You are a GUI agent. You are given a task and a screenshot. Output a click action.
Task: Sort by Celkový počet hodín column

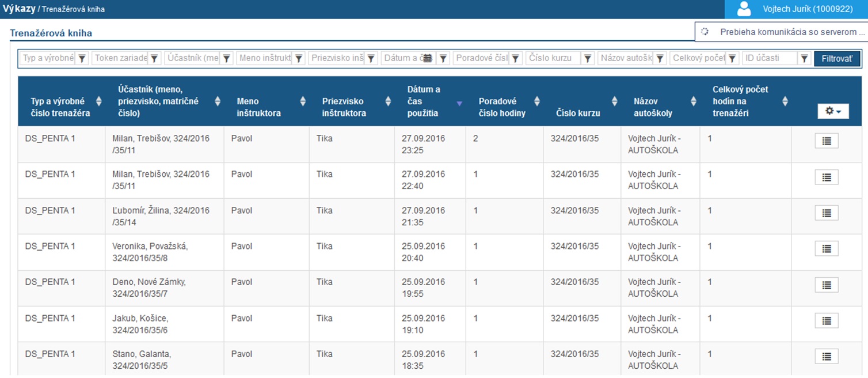pos(785,101)
